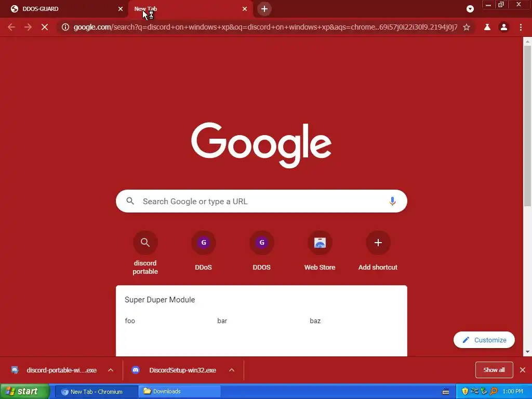The image size is (532, 399).
Task: Open the DDoS shortcut tile
Action: (203, 251)
